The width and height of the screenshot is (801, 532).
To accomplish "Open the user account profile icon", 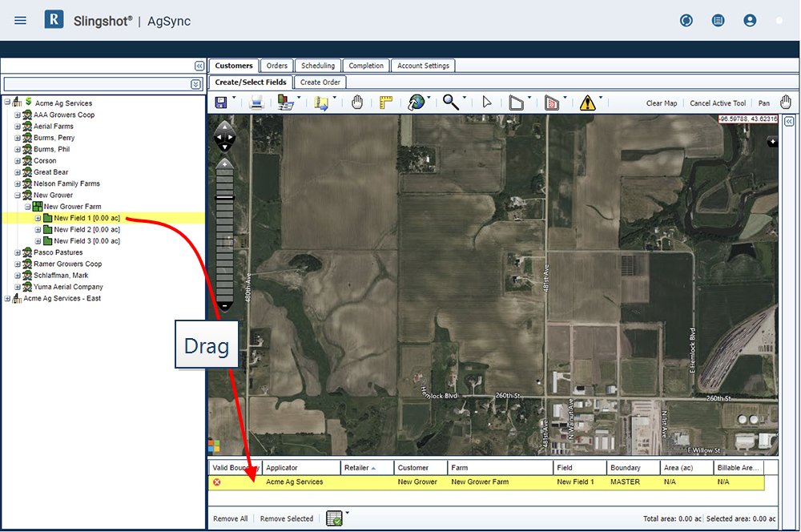I will (x=750, y=21).
